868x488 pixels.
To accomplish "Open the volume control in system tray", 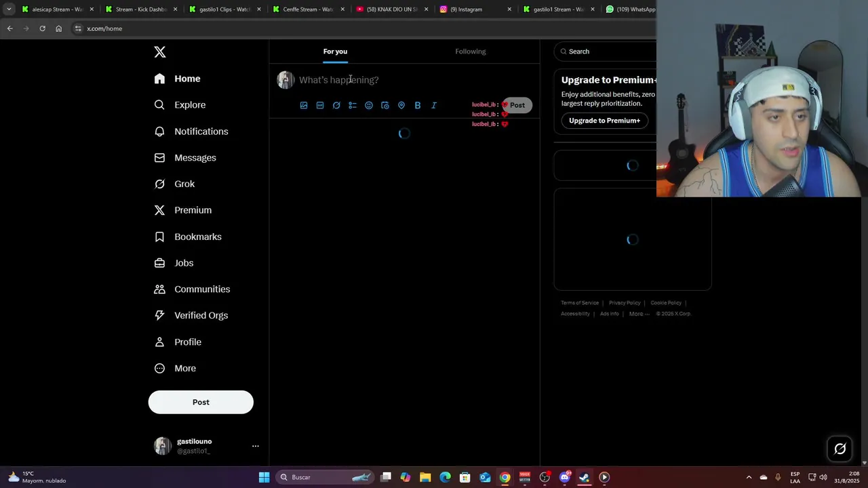I will 825,477.
